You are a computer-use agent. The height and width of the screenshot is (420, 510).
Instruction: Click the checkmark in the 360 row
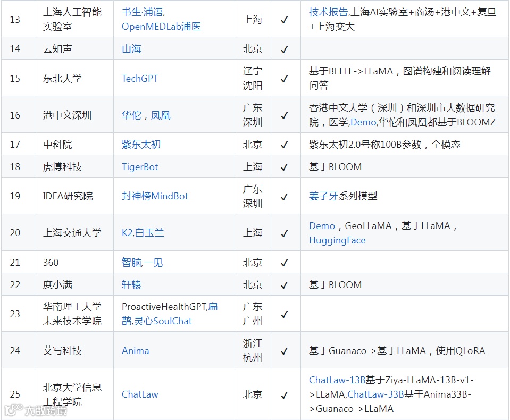tap(285, 263)
